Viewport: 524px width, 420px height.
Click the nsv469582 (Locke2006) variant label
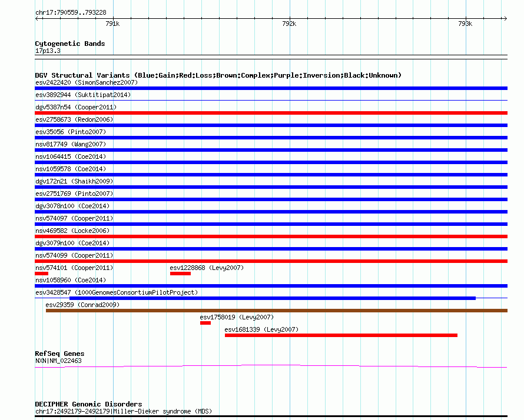coord(72,231)
